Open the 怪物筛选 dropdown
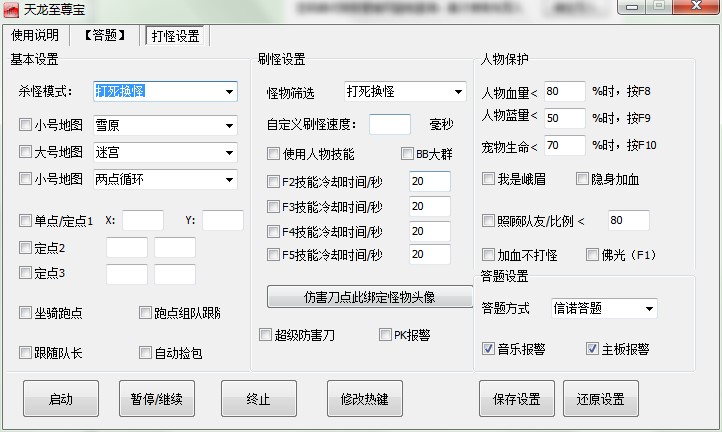The image size is (722, 432). tap(458, 92)
